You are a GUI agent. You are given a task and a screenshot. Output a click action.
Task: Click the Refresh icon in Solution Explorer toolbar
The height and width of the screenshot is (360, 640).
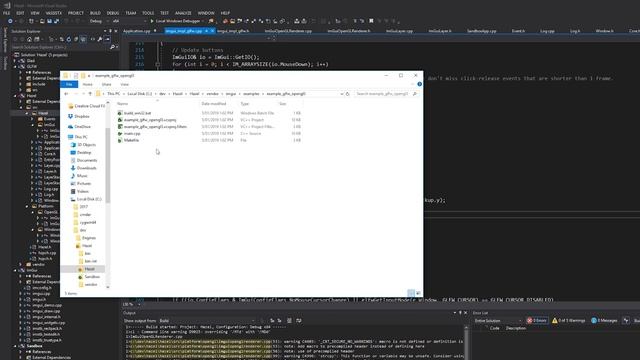69,39
